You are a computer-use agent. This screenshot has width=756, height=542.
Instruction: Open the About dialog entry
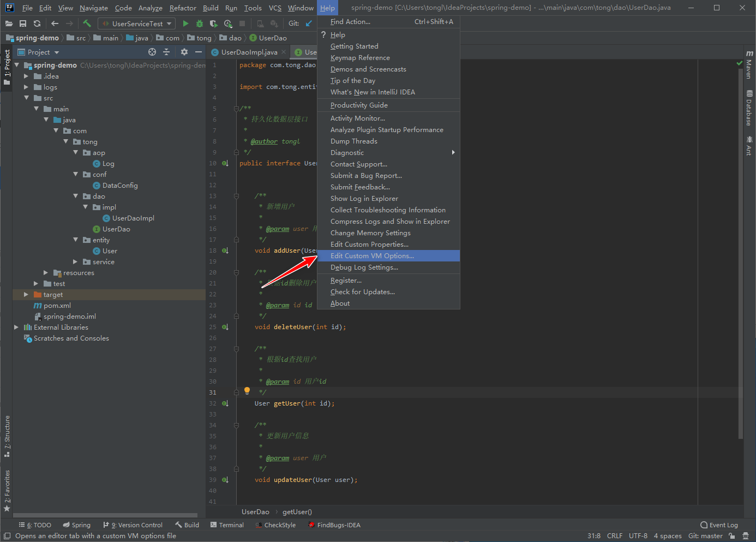pyautogui.click(x=388, y=303)
